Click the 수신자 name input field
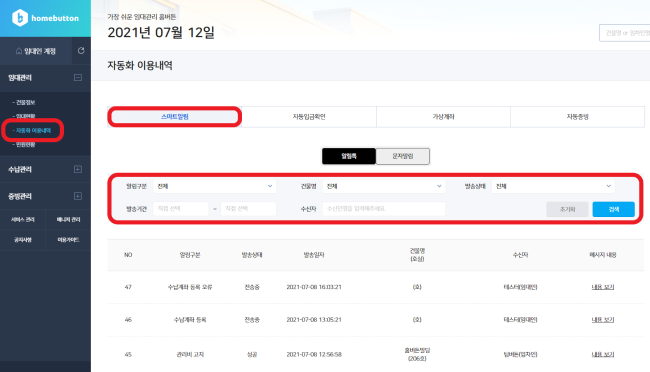The height and width of the screenshot is (372, 650). point(384,209)
